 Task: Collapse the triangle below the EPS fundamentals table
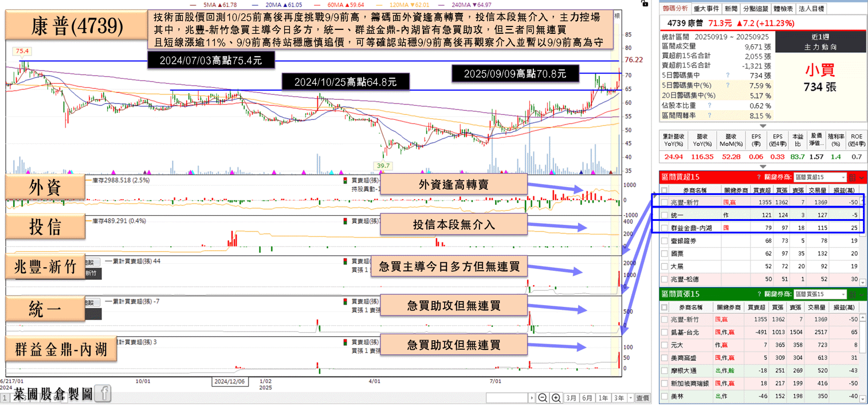coord(763,166)
